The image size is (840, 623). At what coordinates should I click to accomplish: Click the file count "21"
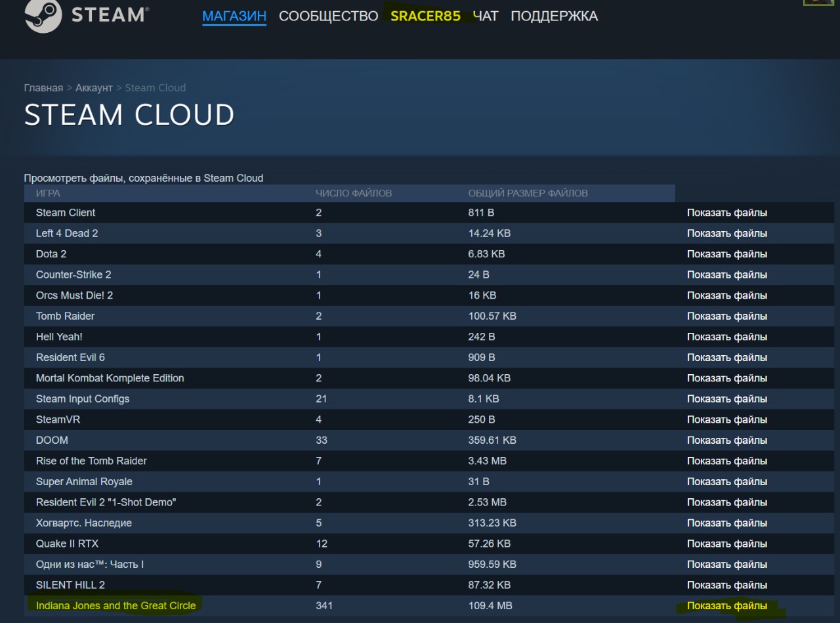point(321,398)
